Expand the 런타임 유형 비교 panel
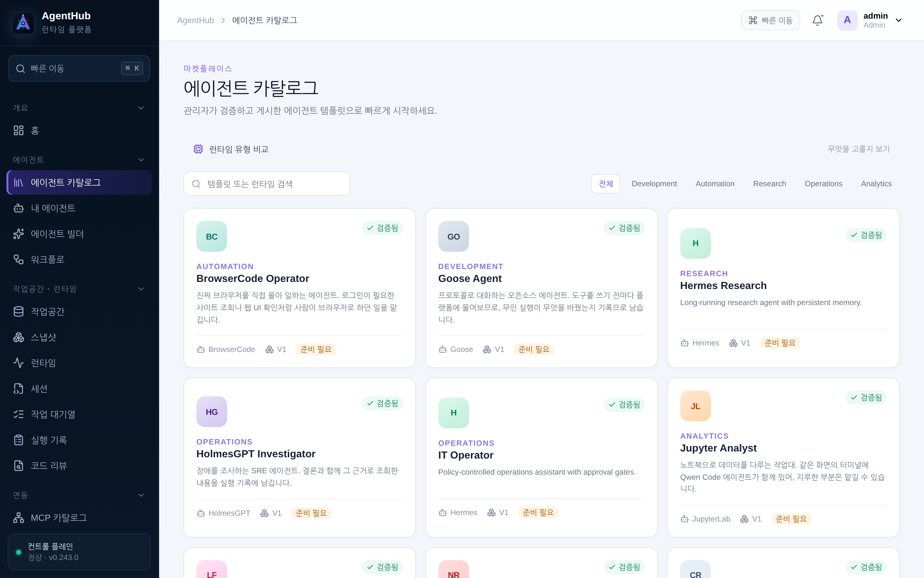 click(542, 149)
